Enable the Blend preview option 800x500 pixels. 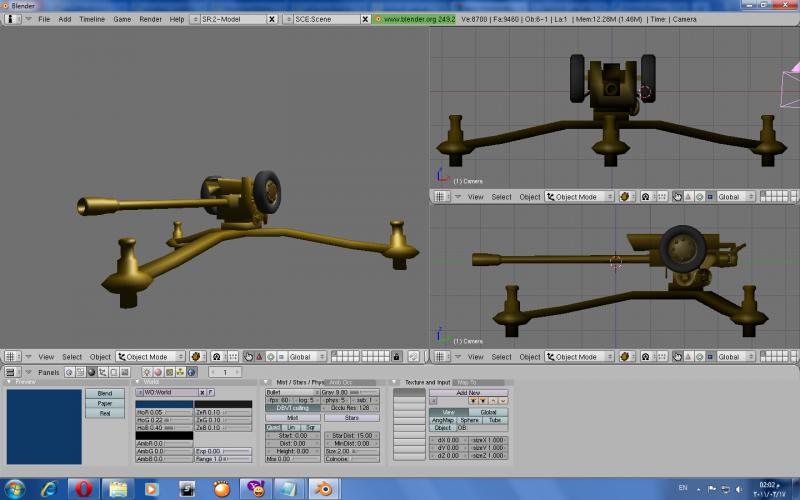coord(105,394)
